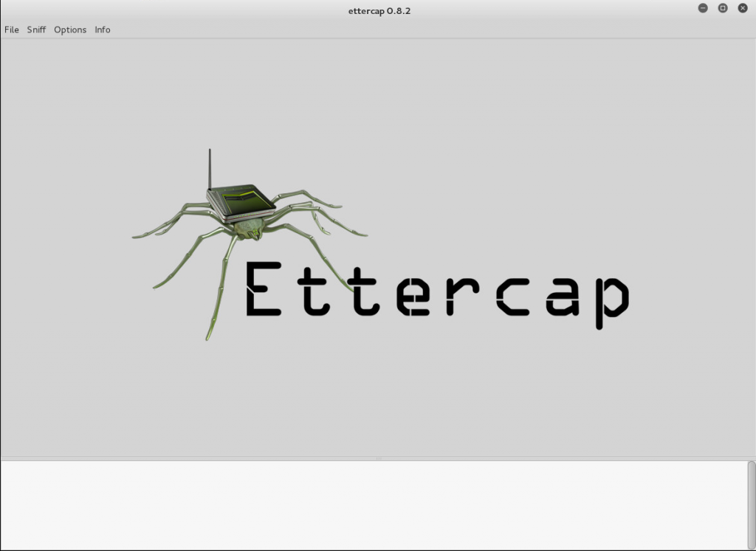
Task: Click the large letter E in Ettercap
Action: [263, 289]
